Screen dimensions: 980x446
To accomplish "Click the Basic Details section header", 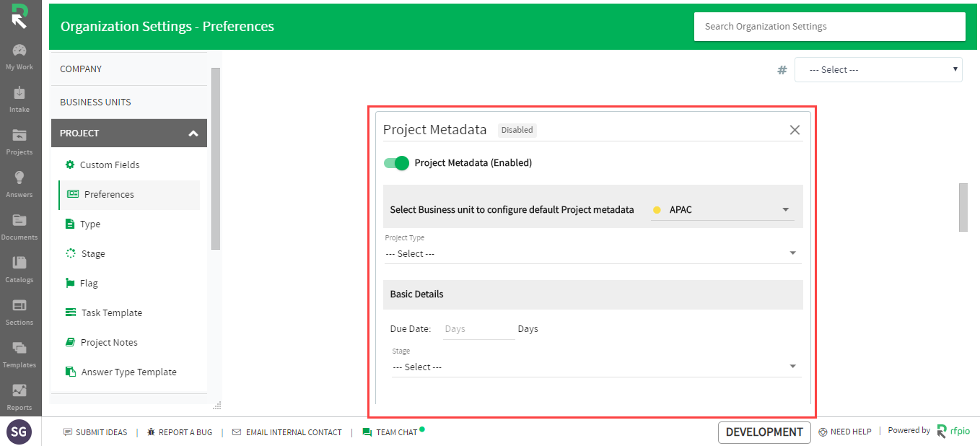I will click(x=593, y=294).
